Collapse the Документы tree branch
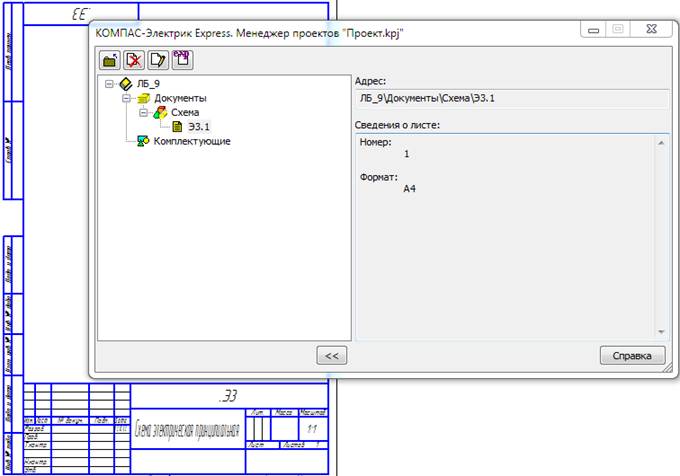 126,98
